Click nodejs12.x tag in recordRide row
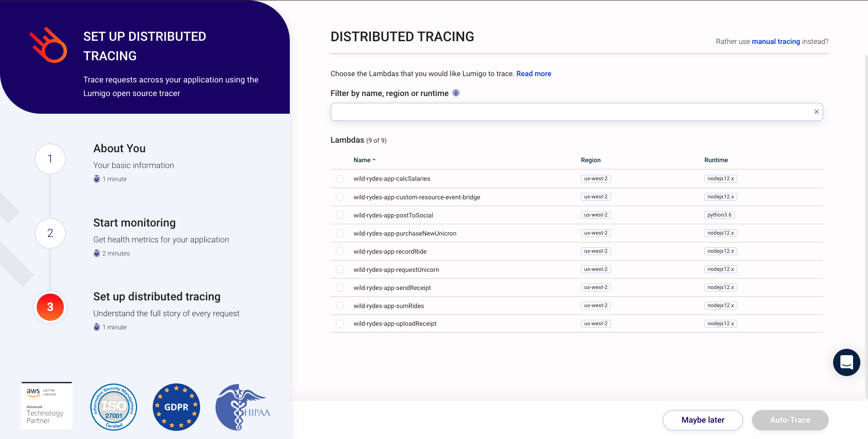Viewport: 868px width, 439px height. [721, 251]
